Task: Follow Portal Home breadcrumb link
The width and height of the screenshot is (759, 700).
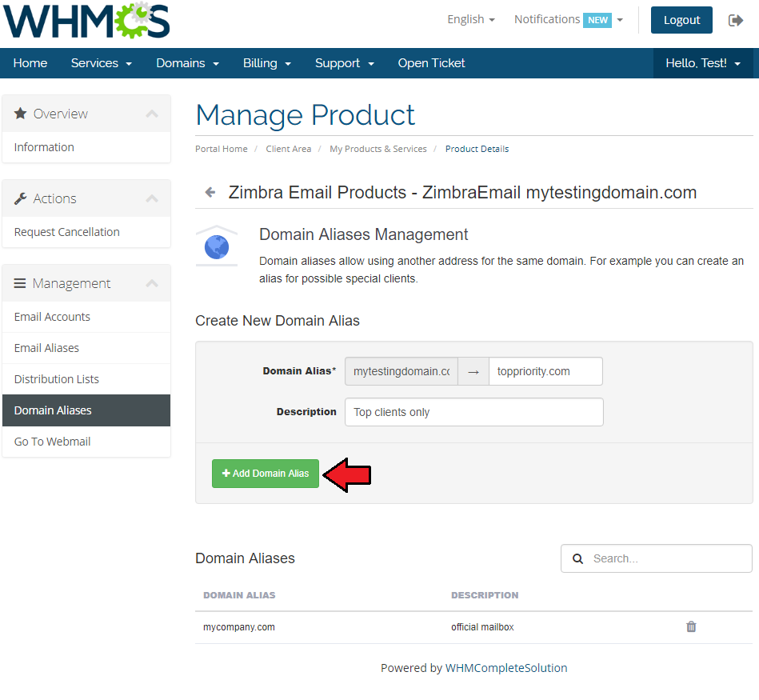Action: click(x=222, y=149)
